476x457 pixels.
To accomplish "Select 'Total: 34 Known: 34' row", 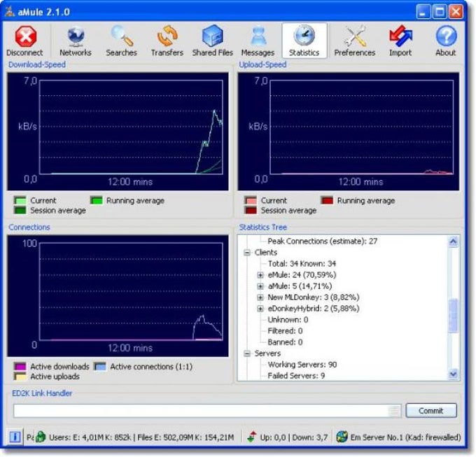I will [x=302, y=264].
